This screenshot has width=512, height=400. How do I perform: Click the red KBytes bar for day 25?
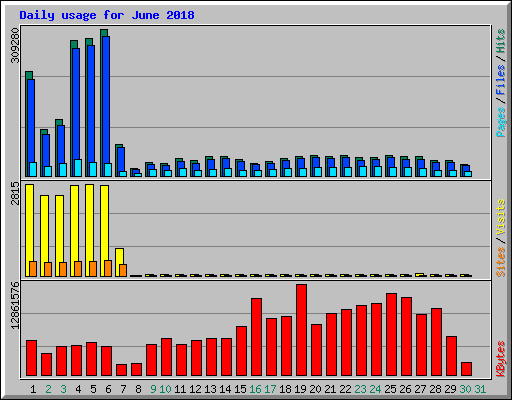tap(391, 335)
